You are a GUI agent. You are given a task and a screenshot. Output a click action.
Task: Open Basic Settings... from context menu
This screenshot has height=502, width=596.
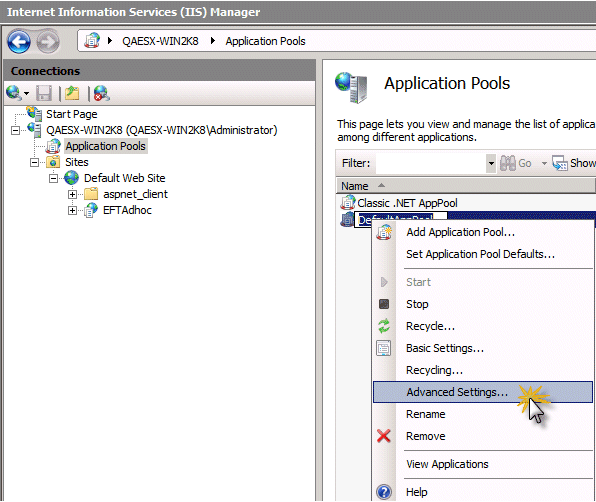[483, 348]
